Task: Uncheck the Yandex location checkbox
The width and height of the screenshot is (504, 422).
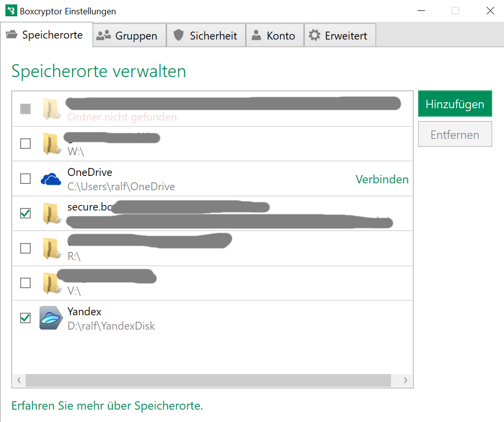Action: (x=25, y=318)
